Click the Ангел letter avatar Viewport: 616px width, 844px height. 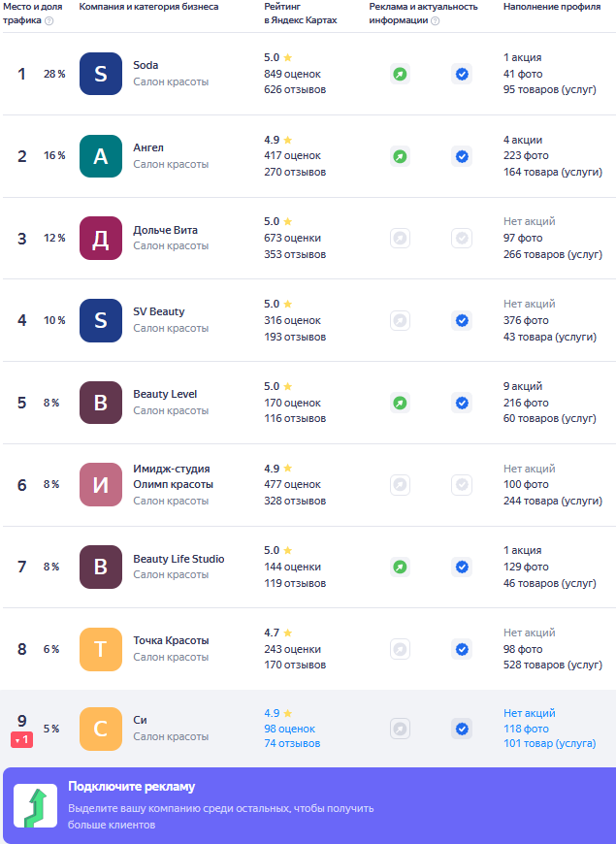(x=101, y=156)
